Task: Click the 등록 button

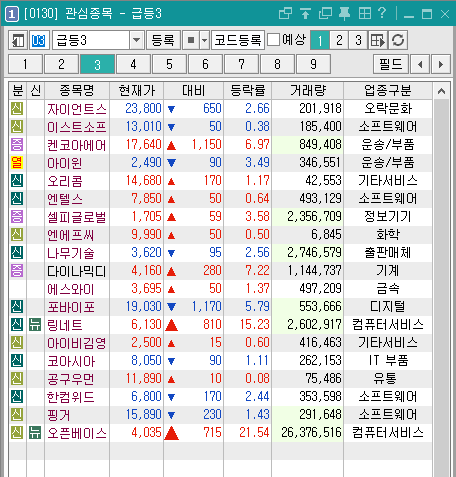Action: (x=163, y=40)
